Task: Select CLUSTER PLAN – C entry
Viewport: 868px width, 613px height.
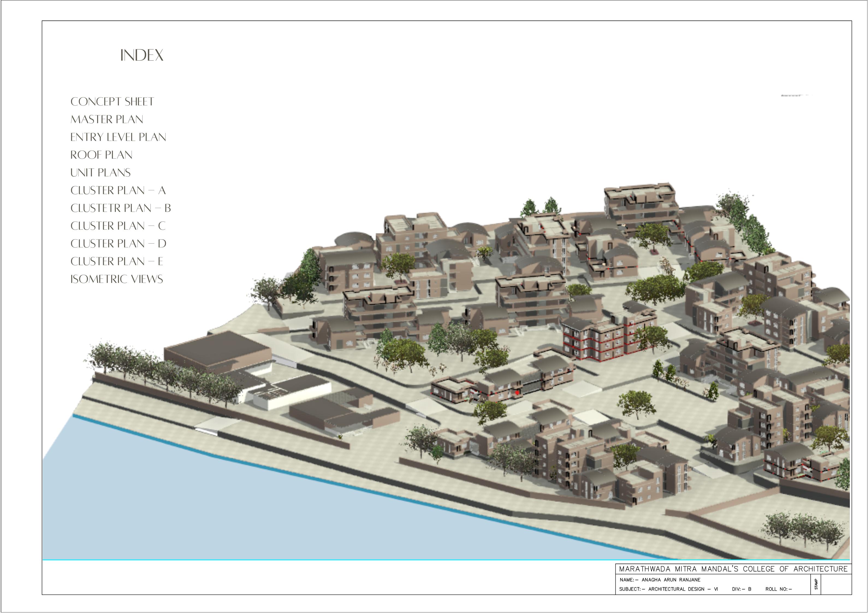Action: click(118, 226)
